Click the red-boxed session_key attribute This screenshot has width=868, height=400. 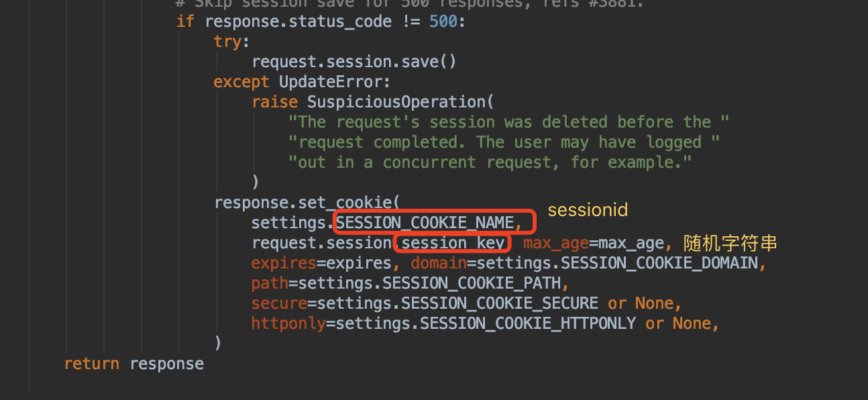pos(453,242)
